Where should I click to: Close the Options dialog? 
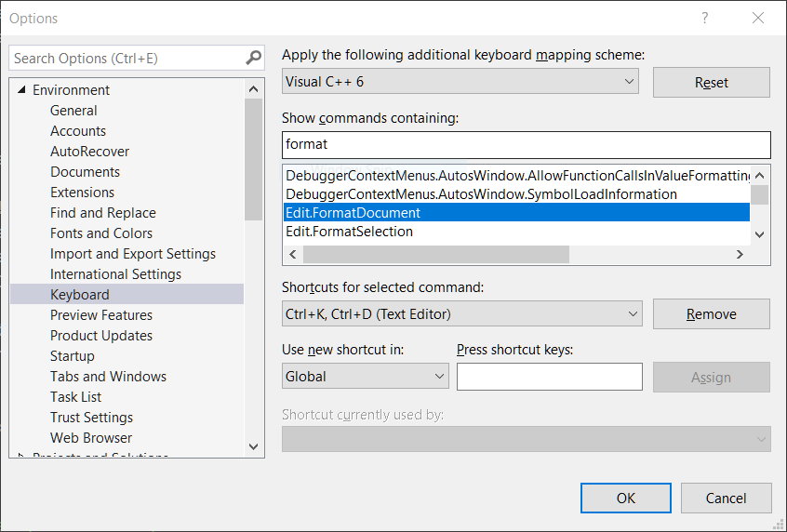coord(758,18)
